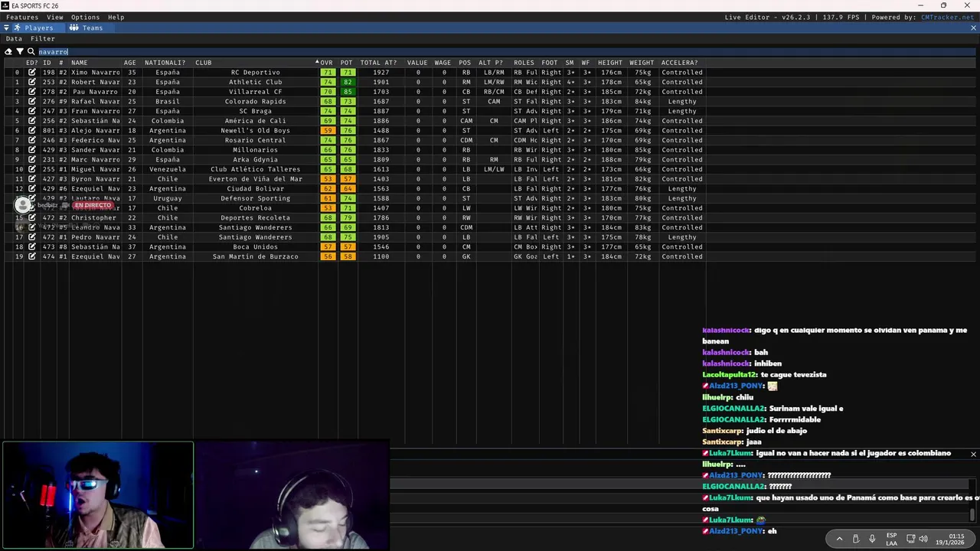Edit the San Martín de Burzaco goalkeeper
Viewport: 980px width, 551px height.
click(32, 256)
